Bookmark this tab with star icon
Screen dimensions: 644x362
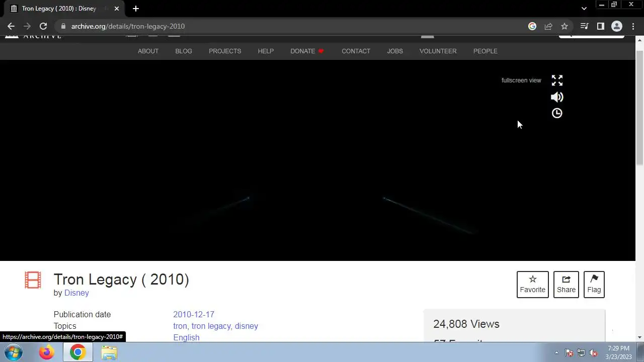(x=565, y=26)
